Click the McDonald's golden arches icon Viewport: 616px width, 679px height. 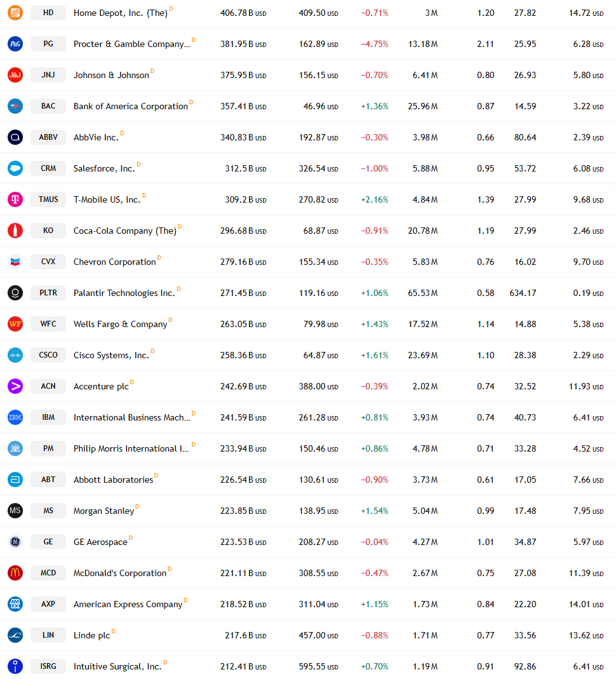pos(15,573)
